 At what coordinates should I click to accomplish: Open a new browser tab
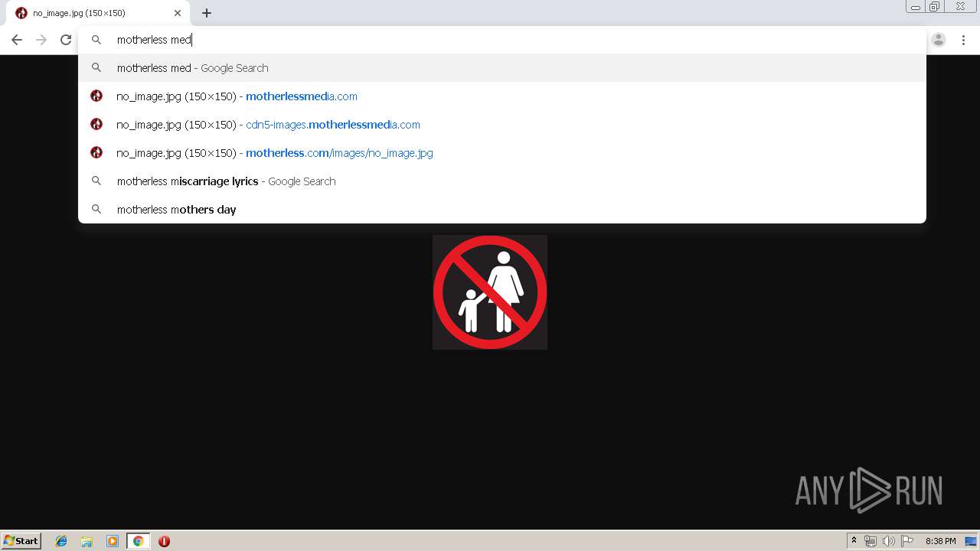point(207,13)
